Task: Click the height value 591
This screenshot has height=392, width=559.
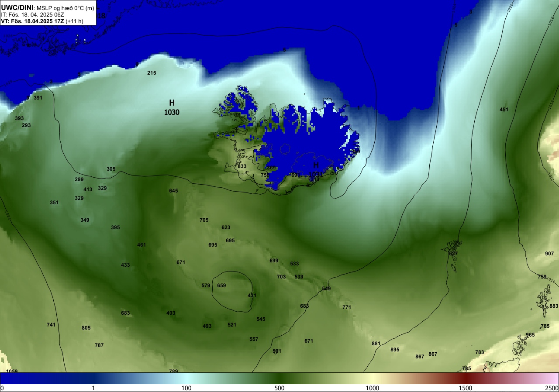Action: click(277, 351)
